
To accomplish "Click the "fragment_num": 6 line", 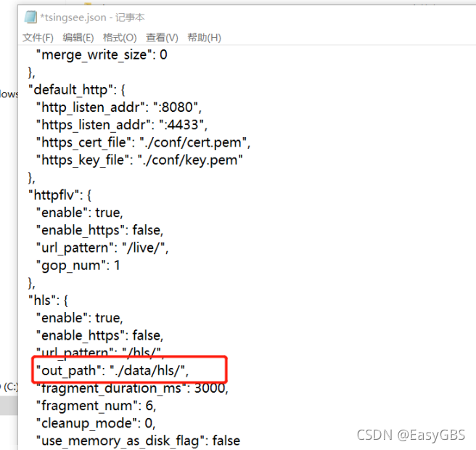I will [97, 406].
